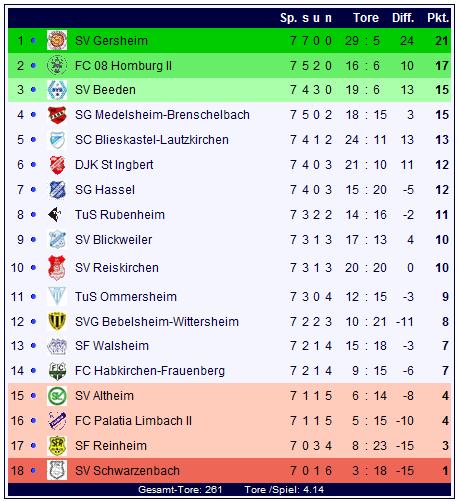Image resolution: width=458 pixels, height=501 pixels.
Task: Open FC Habkirchen-Frauenberg team entry
Action: point(150,371)
